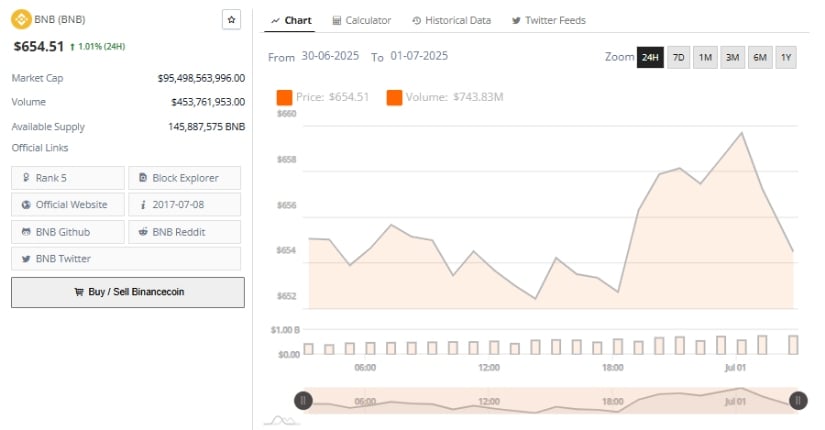Switch to the Chart tab

[290, 21]
